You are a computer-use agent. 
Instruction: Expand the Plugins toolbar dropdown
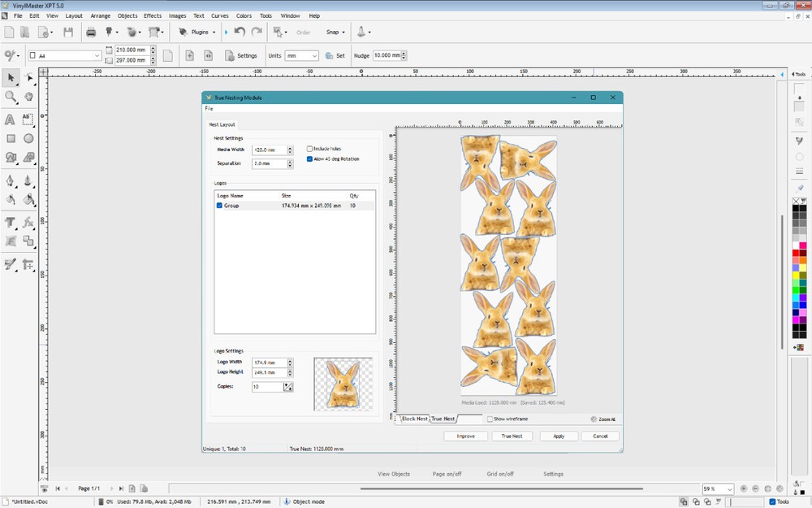pyautogui.click(x=212, y=33)
